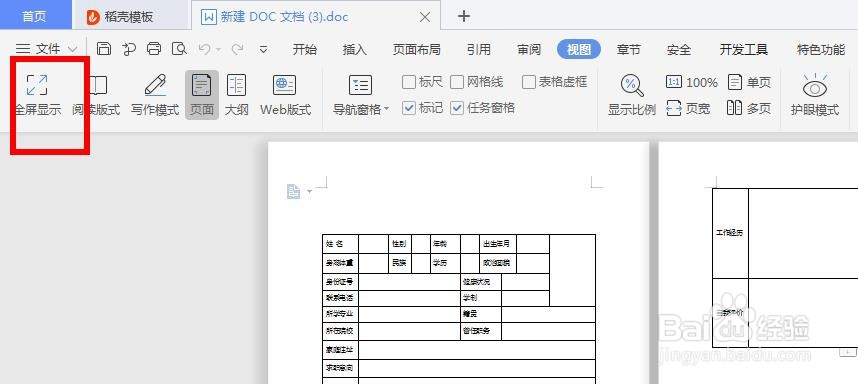Open the Security ribbon tab
858x384 pixels.
click(x=679, y=49)
